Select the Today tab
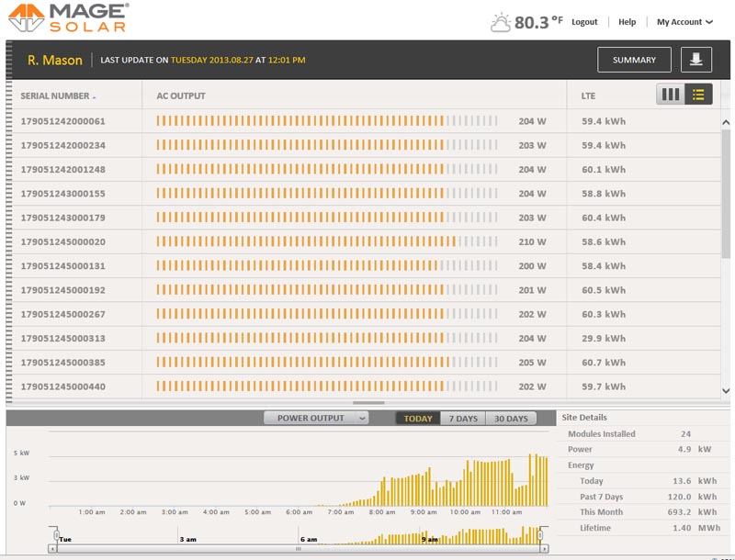Viewport: 735px width, 560px height. click(x=418, y=419)
